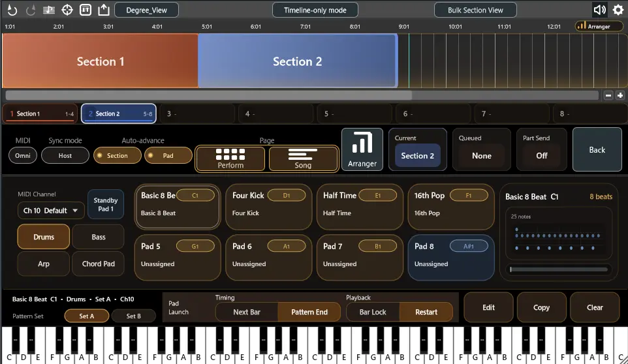Select unassigned Pad 5

[x=178, y=257]
